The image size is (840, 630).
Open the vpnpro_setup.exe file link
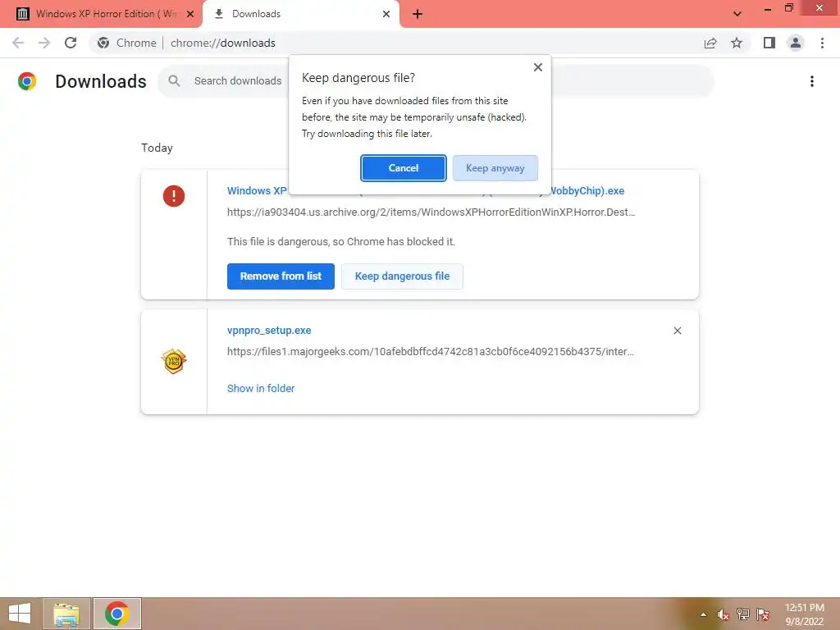[x=269, y=331]
